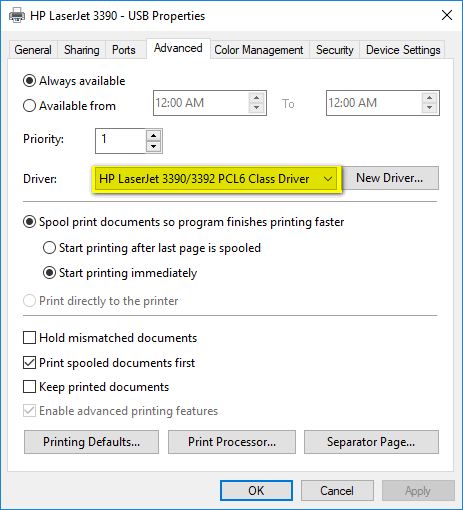Click the New Driver... button
The width and height of the screenshot is (463, 510).
pos(390,178)
